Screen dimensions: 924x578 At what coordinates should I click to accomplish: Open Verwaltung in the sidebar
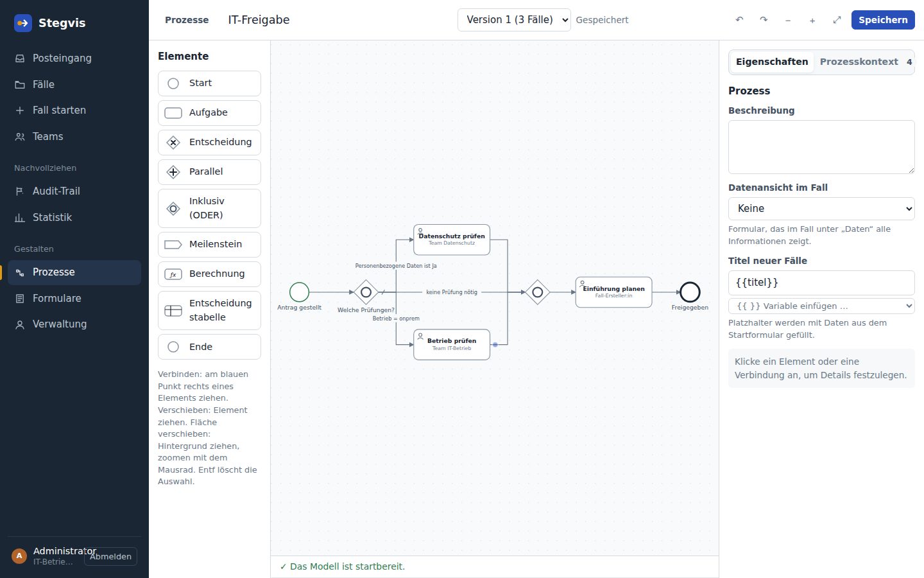coord(74,324)
